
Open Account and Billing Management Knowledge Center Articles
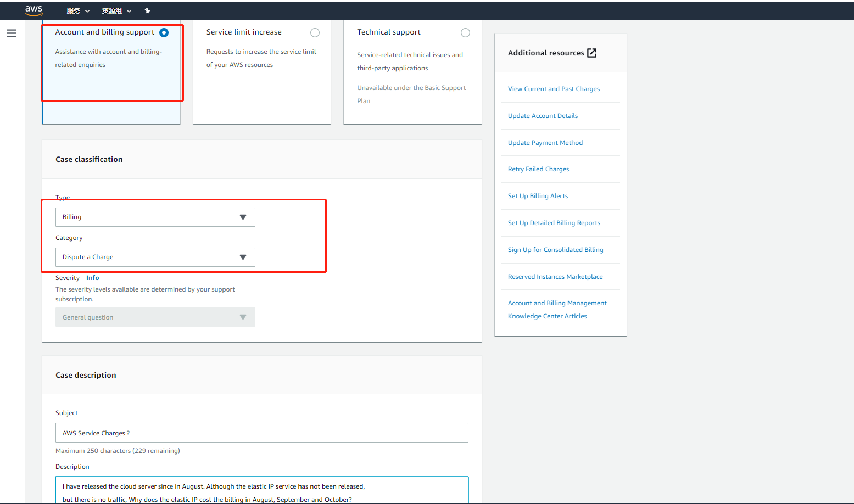pos(557,310)
